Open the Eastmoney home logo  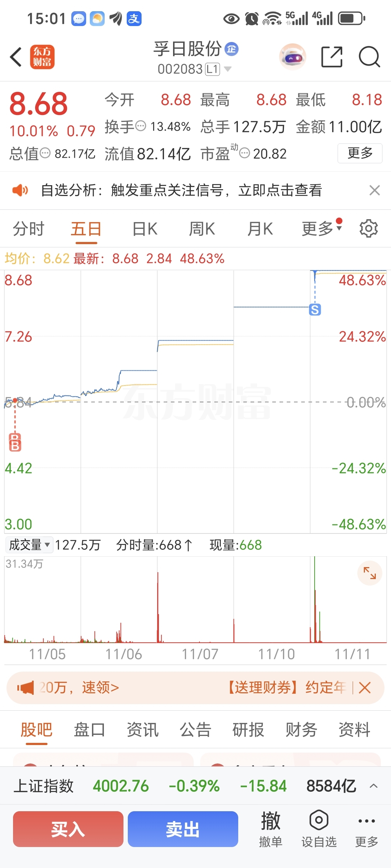tap(42, 57)
